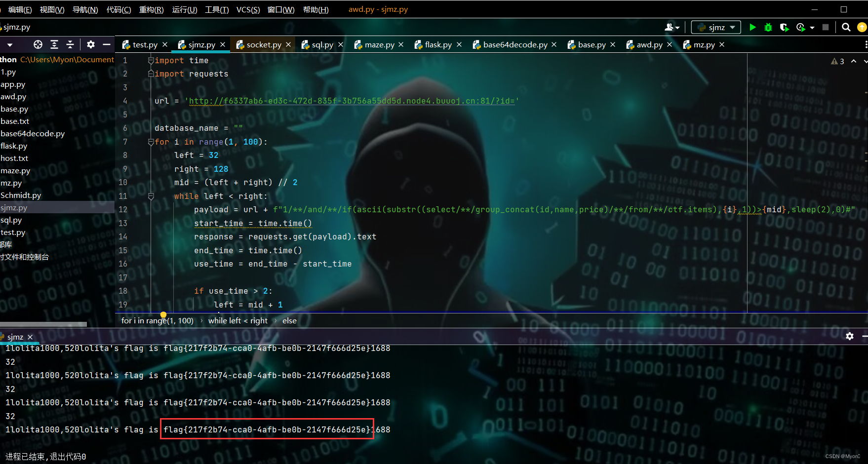Collapse the import fold marker on line 1

pos(151,60)
